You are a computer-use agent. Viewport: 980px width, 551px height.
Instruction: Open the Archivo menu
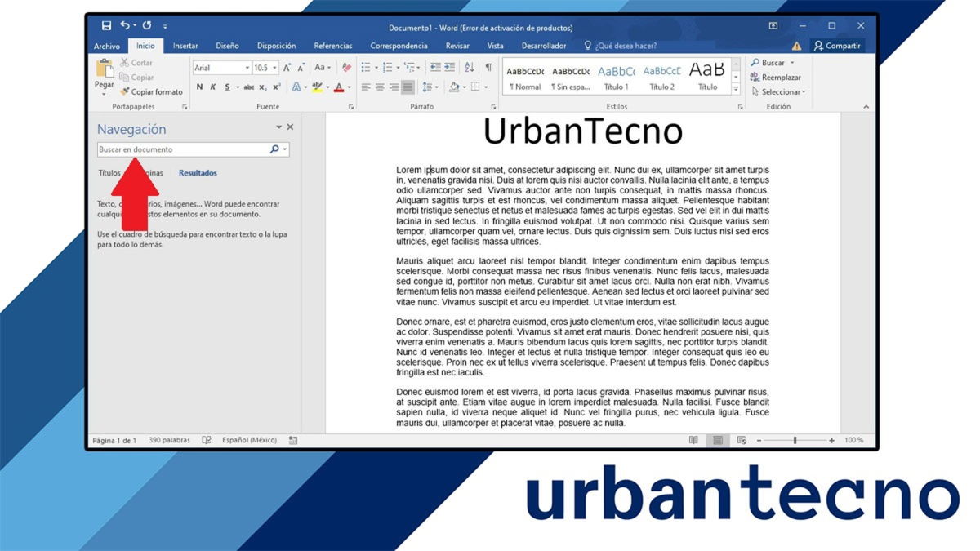tap(107, 46)
